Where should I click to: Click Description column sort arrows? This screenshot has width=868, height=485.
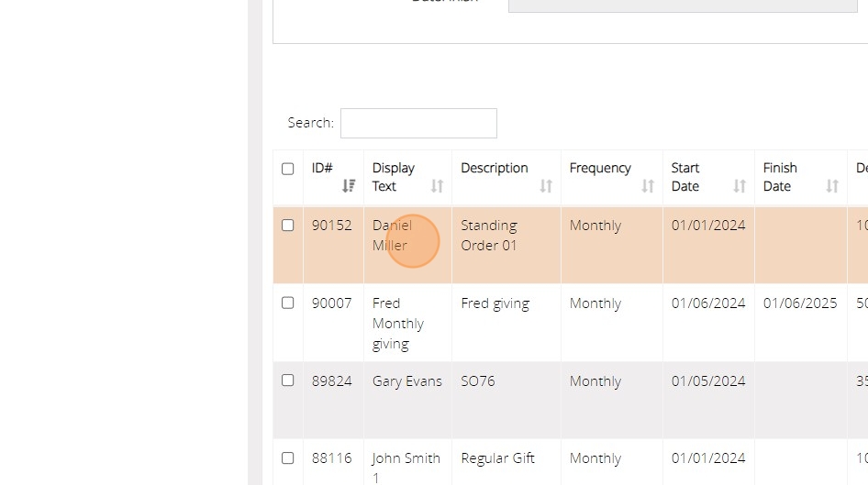pos(546,186)
